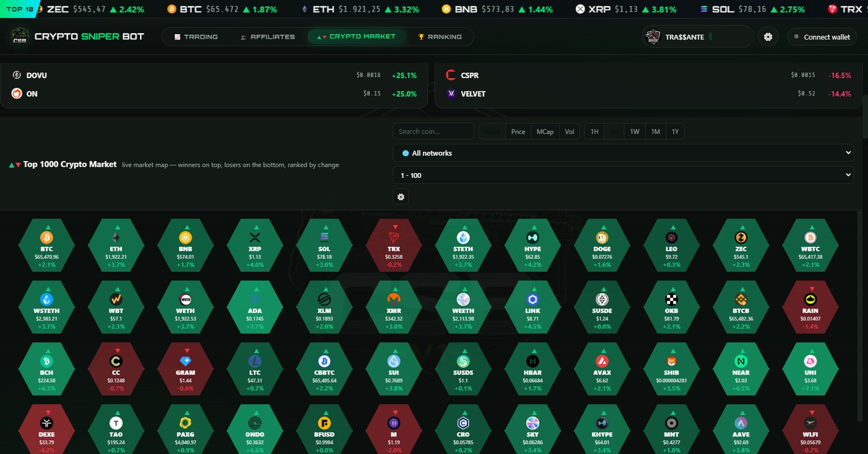
Task: Open the DOGE hexagon tile
Action: (602, 246)
